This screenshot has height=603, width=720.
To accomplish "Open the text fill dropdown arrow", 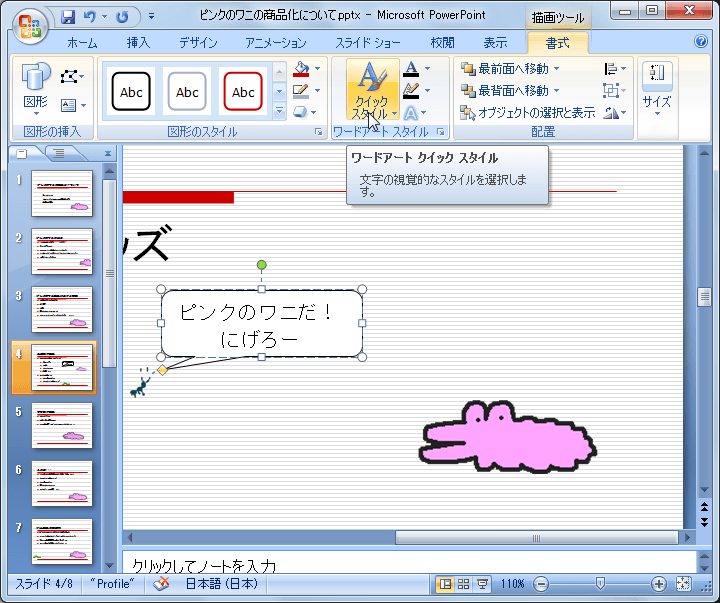I will coord(428,69).
